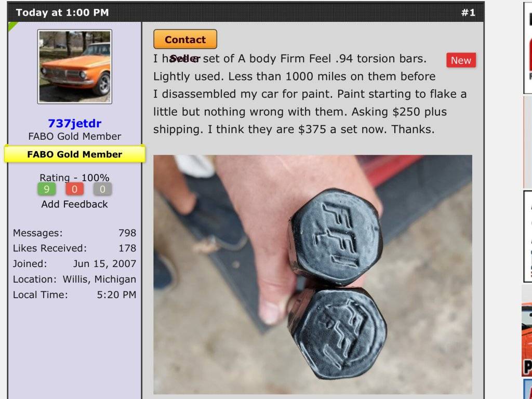This screenshot has height=399, width=532.
Task: Open the orange car avatar image
Action: point(75,66)
